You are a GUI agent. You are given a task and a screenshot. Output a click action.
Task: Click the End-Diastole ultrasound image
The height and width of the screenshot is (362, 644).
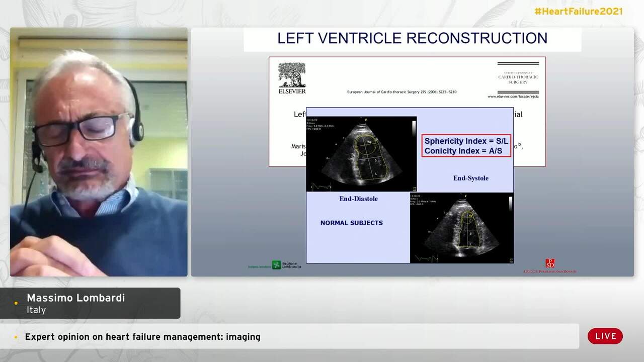click(361, 152)
